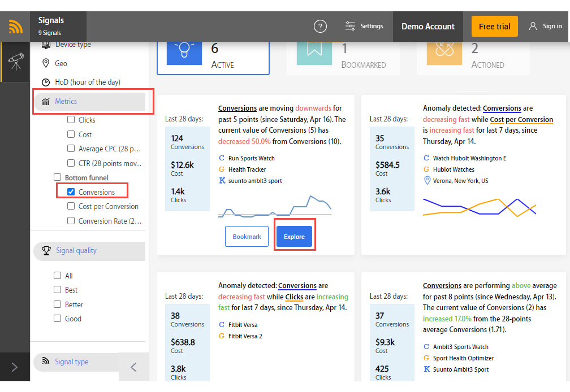Enable the Cost metric checkbox
This screenshot has height=392, width=570.
tap(71, 134)
